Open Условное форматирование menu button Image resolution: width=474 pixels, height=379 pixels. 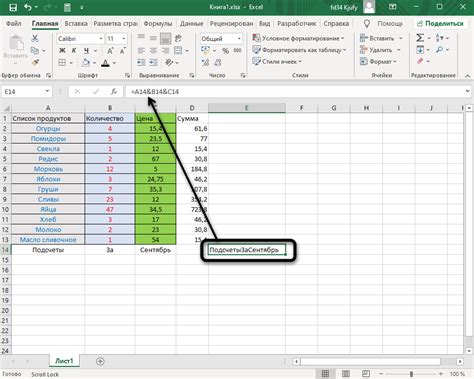298,38
